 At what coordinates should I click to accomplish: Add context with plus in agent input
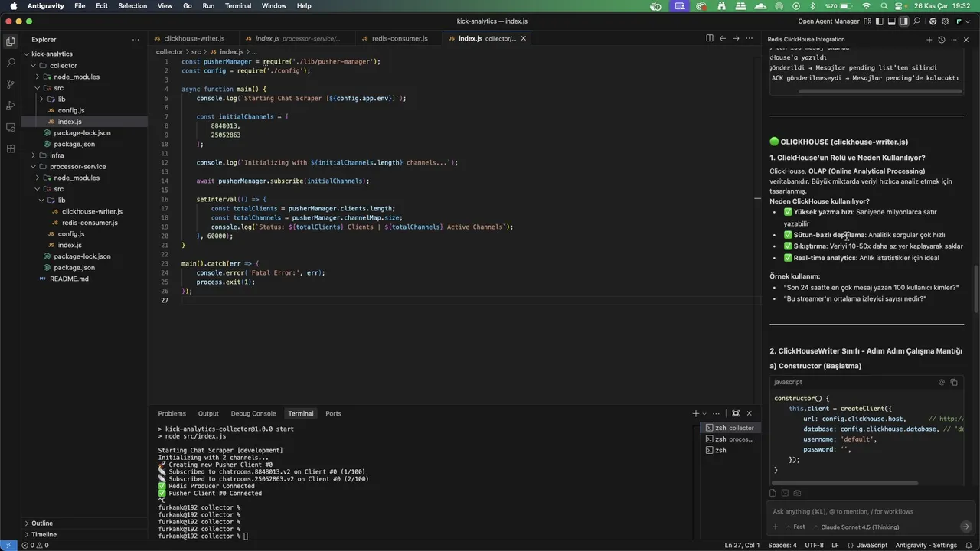click(775, 527)
